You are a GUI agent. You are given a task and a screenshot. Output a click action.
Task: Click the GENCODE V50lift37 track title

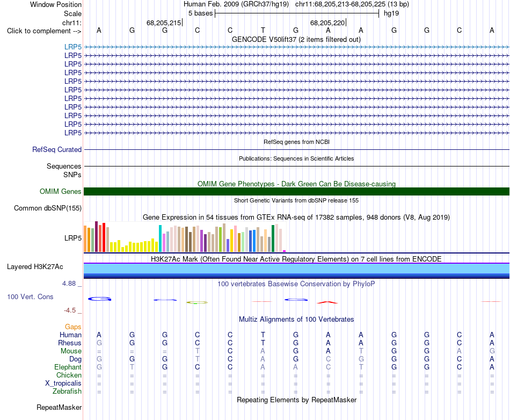pos(296,39)
